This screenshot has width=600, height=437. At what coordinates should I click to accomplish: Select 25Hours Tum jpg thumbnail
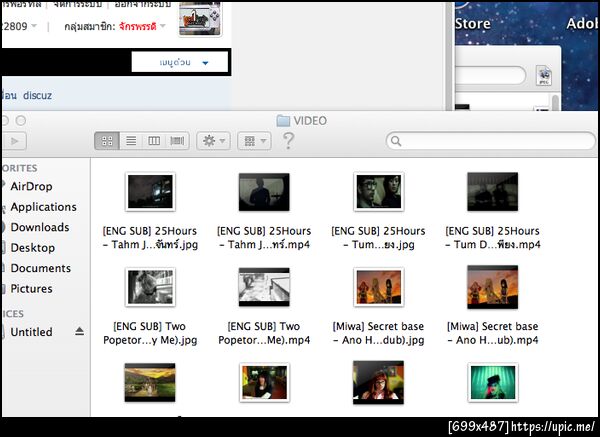[378, 192]
